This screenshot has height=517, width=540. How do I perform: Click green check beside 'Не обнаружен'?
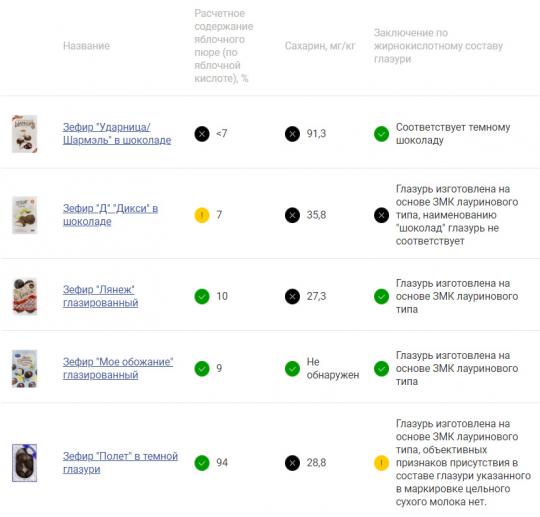click(x=292, y=369)
